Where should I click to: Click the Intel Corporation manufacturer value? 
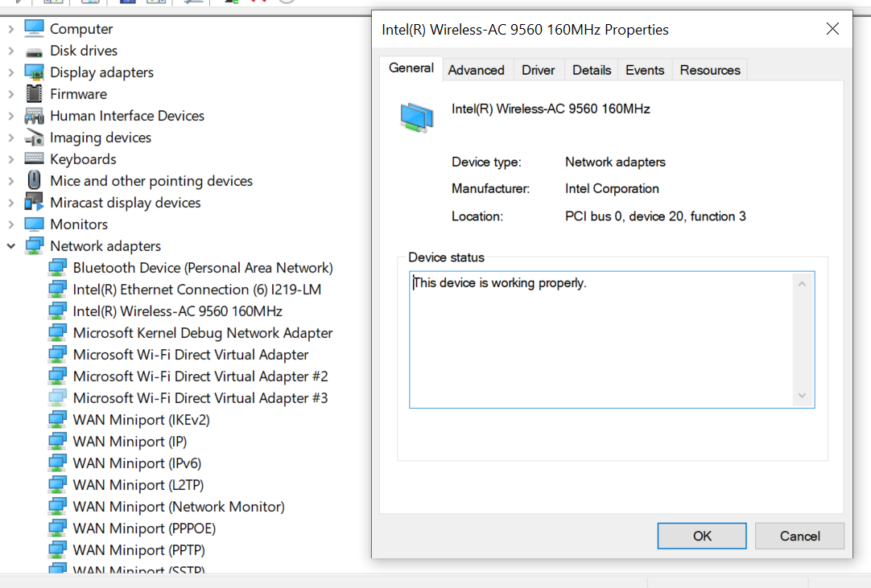612,189
